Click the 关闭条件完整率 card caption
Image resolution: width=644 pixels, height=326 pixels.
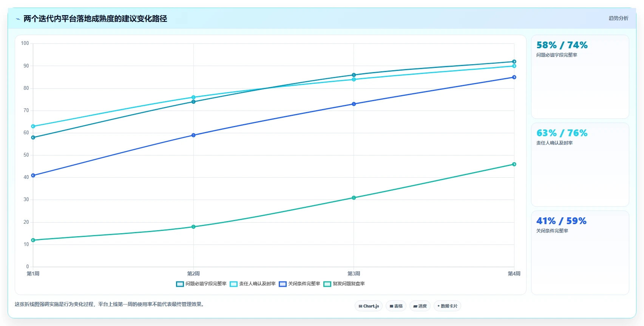tap(552, 231)
